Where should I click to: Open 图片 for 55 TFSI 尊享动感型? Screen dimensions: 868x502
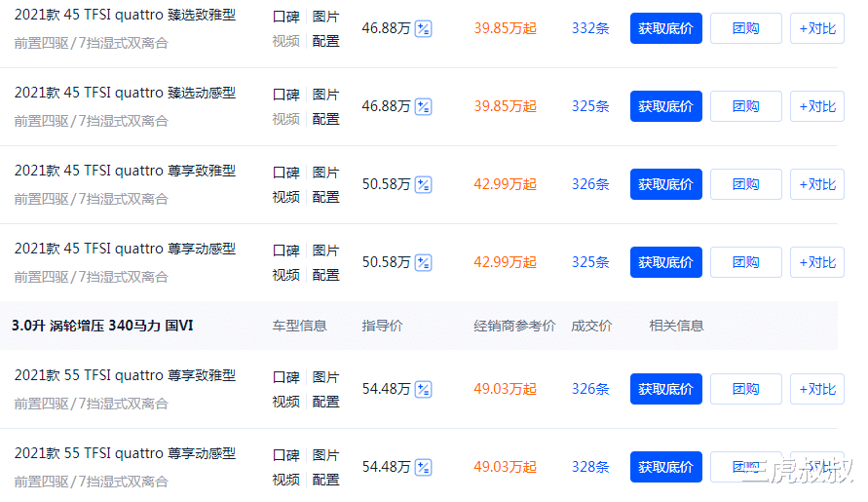[x=325, y=456]
